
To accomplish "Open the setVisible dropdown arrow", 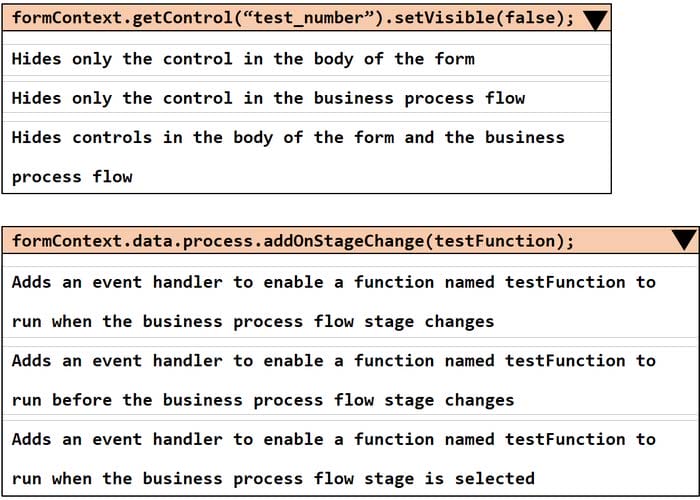I will (x=595, y=20).
